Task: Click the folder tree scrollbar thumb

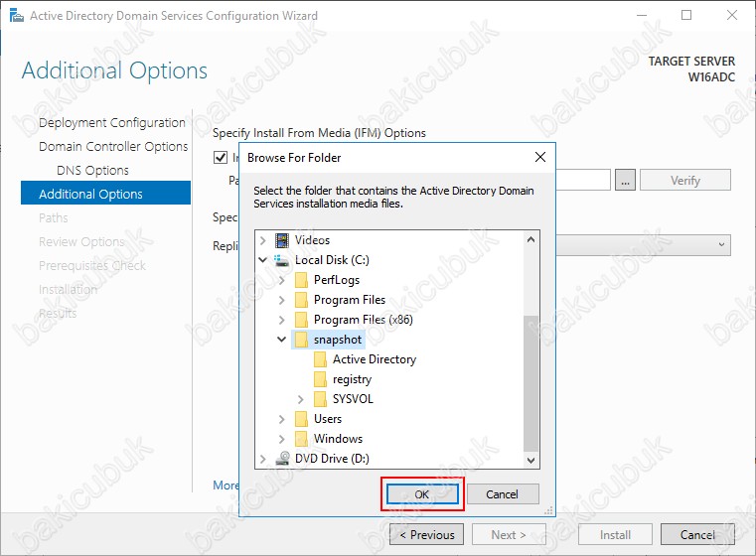Action: 530,383
